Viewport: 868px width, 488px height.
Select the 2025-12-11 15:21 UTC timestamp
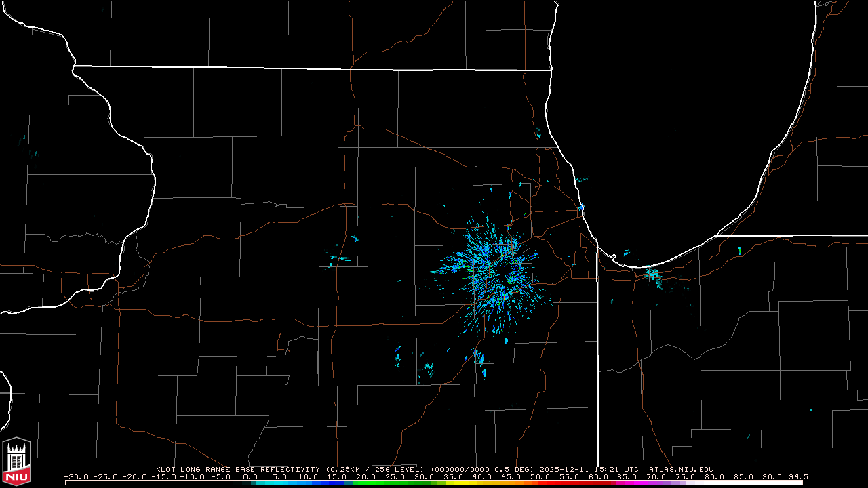point(590,469)
